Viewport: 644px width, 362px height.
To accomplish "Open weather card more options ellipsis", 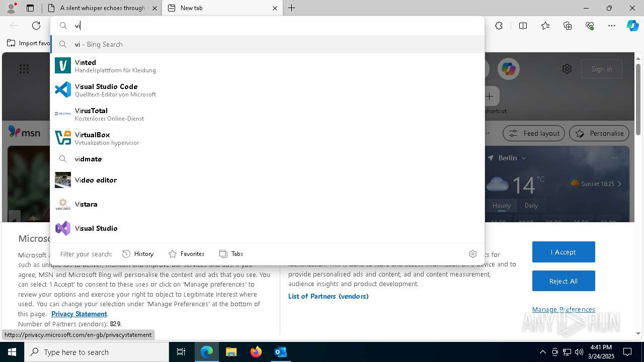I will point(614,158).
